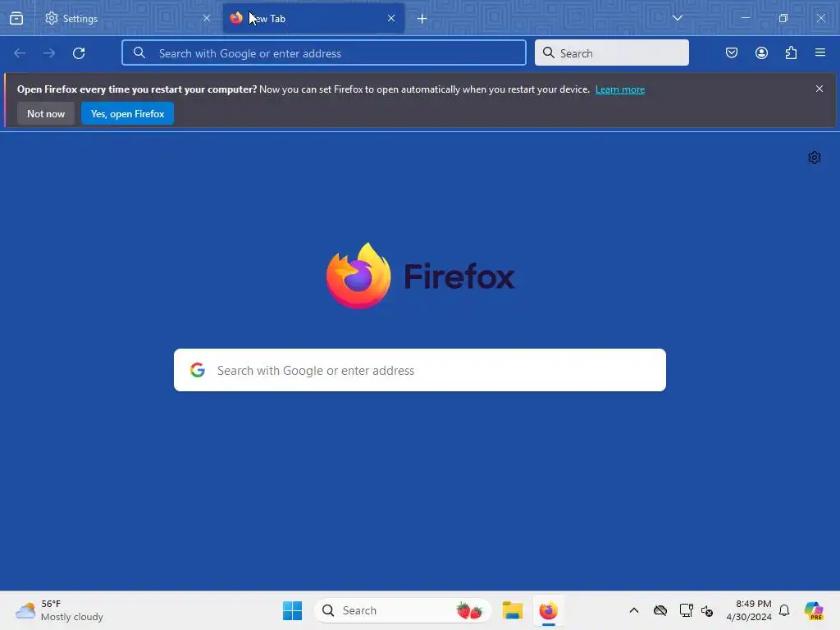
Task: Open notifications bell icon
Action: pos(784,610)
